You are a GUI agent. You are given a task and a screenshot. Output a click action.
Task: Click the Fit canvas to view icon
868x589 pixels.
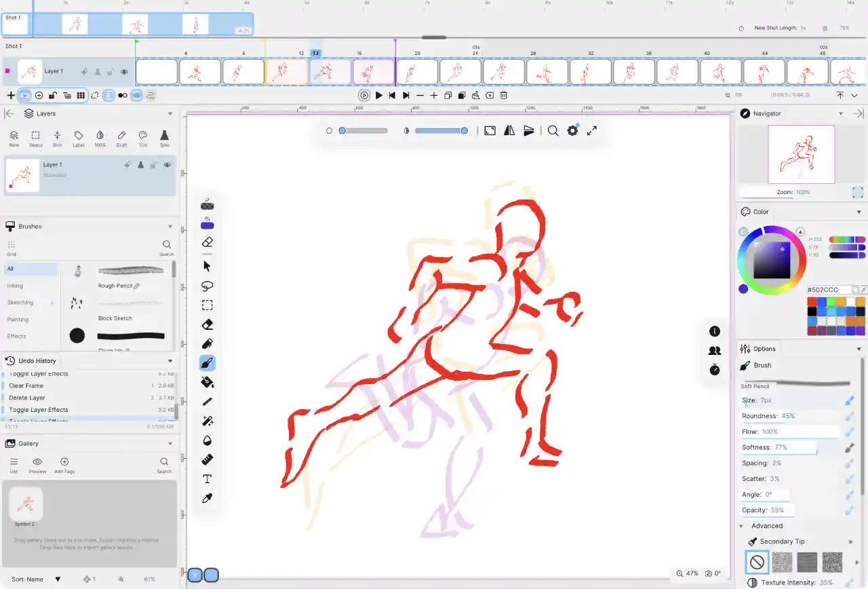point(490,130)
